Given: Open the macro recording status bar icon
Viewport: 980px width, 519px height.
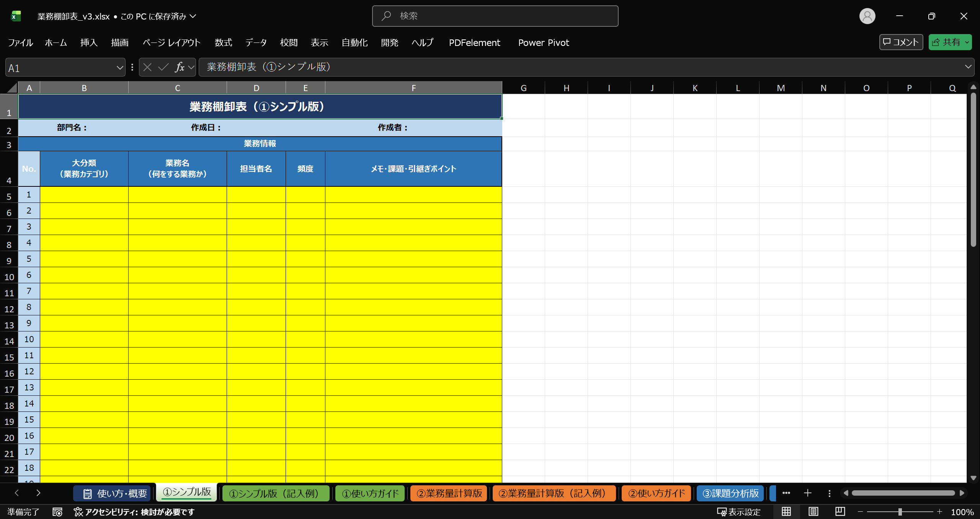Looking at the screenshot, I should tap(57, 512).
